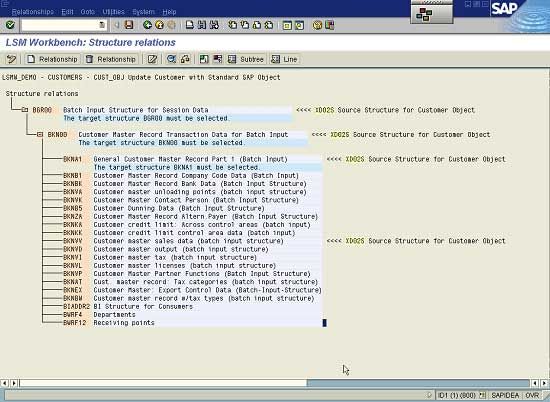Click the Print icon
Viewport: 550px width, 402px height.
point(190,25)
